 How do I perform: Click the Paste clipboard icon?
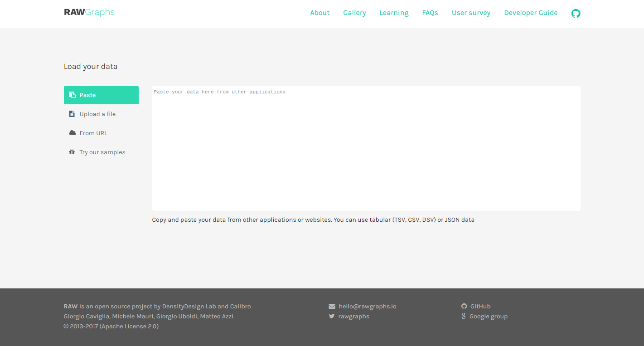pos(72,95)
